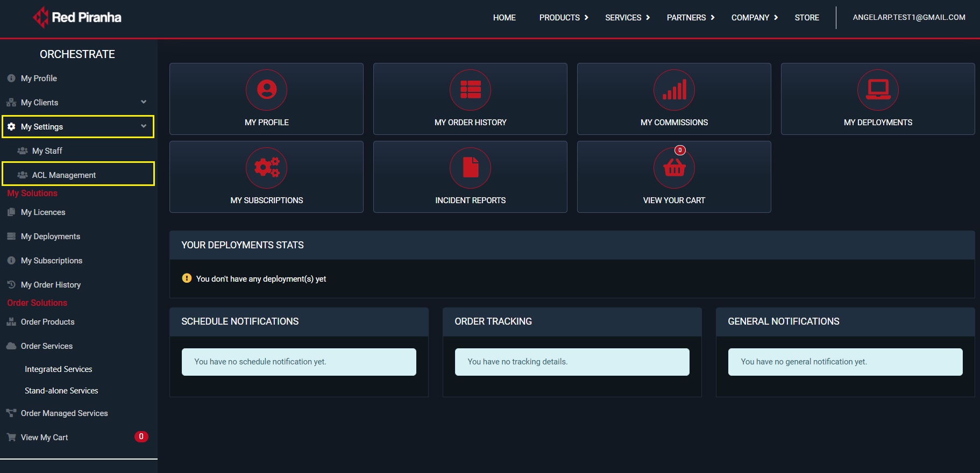Click the 'You have no tracking details.' box
Viewport: 980px width, 473px height.
572,362
